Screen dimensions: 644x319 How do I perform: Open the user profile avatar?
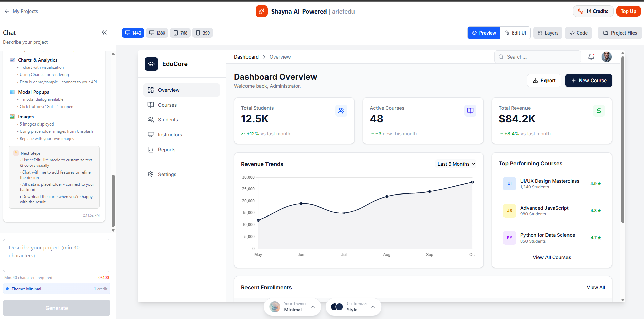(606, 57)
